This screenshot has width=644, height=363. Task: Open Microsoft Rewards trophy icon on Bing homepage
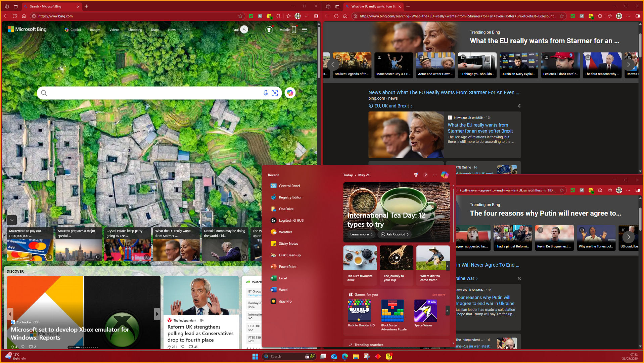[x=269, y=30]
